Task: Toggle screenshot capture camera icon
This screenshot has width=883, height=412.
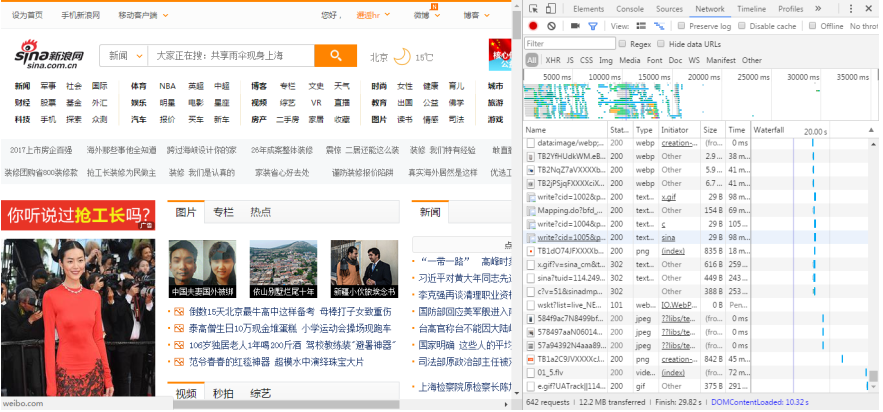Action: [575, 26]
